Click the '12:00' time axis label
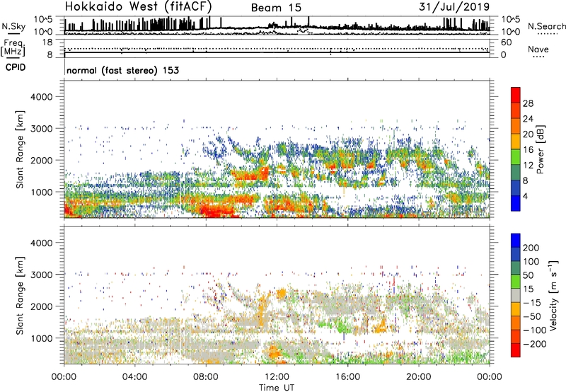The image size is (566, 392). [277, 377]
